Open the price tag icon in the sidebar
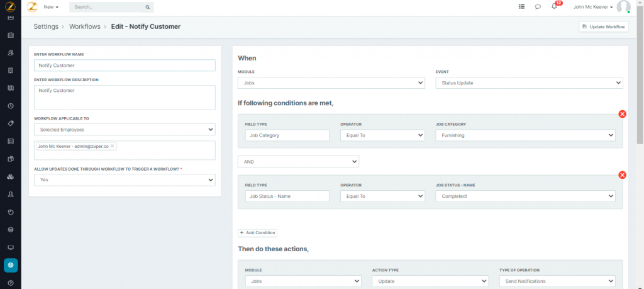The width and height of the screenshot is (644, 289). pyautogui.click(x=11, y=123)
